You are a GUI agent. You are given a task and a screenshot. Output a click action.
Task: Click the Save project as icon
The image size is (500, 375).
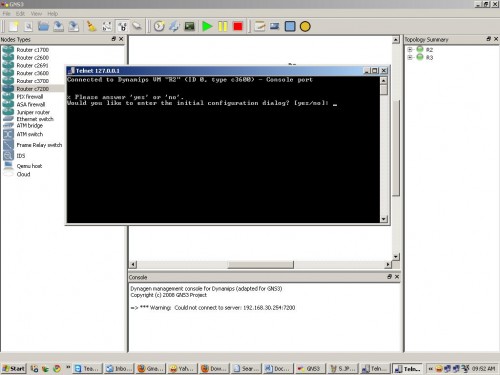coord(74,26)
